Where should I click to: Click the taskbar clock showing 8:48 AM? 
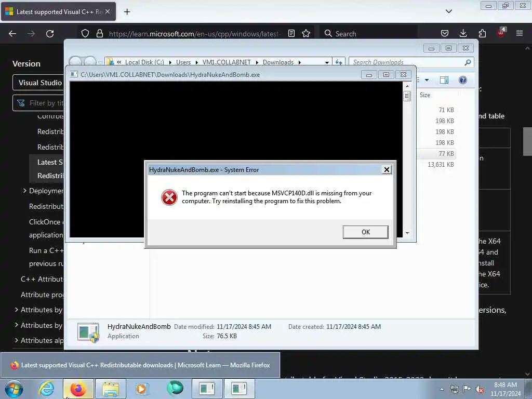point(506,389)
